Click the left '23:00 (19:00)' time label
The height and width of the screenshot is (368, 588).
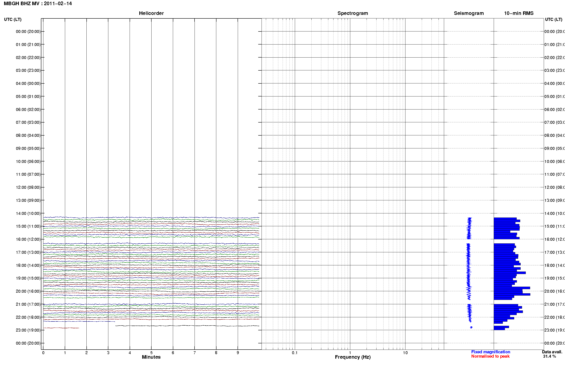pyautogui.click(x=28, y=330)
